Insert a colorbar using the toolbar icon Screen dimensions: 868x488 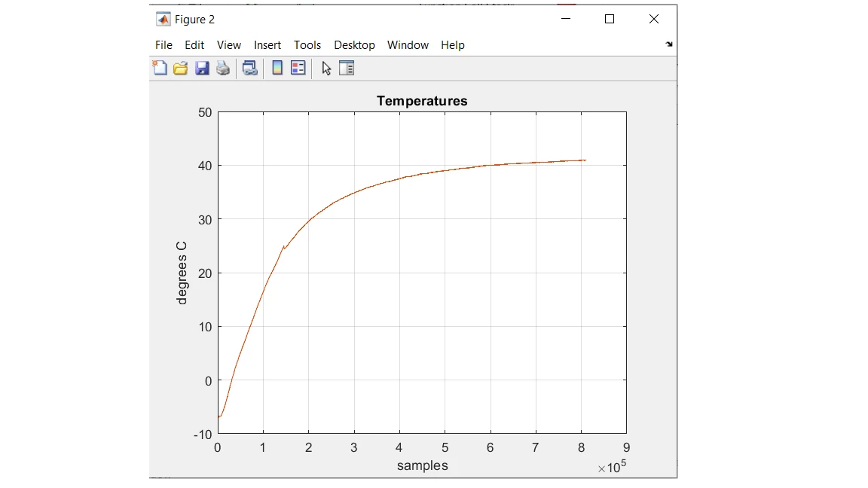[x=277, y=68]
